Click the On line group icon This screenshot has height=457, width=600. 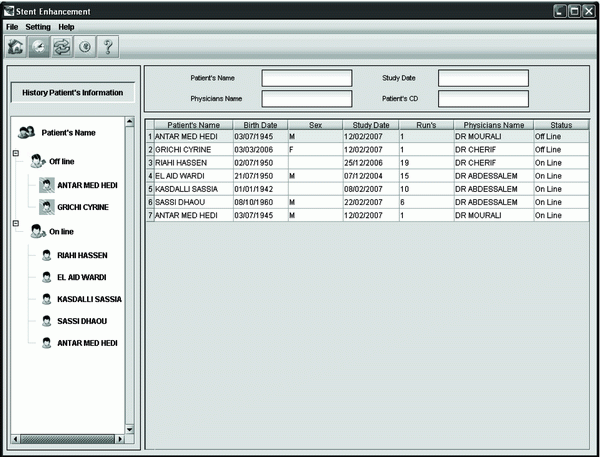(x=38, y=231)
